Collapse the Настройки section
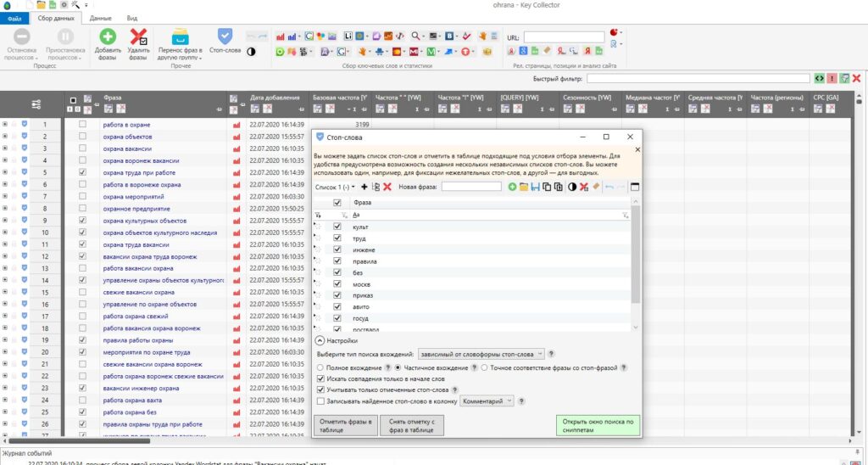Image resolution: width=868 pixels, height=465 pixels. tap(320, 340)
